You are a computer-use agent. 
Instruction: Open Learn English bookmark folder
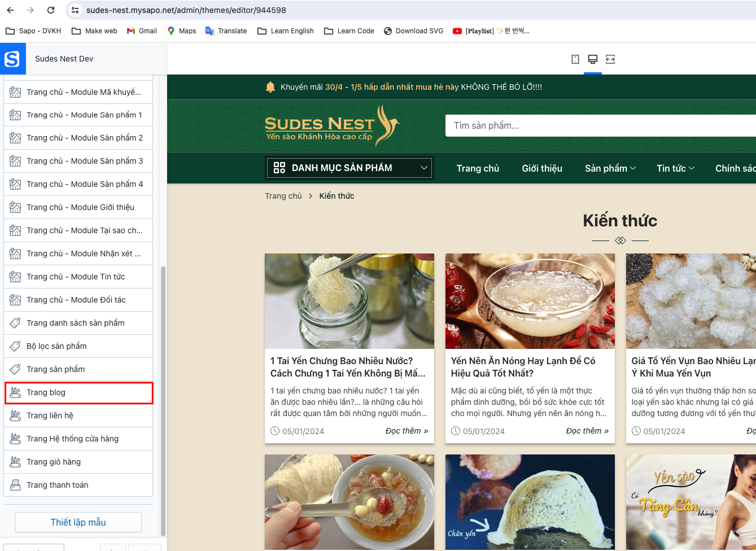(286, 31)
